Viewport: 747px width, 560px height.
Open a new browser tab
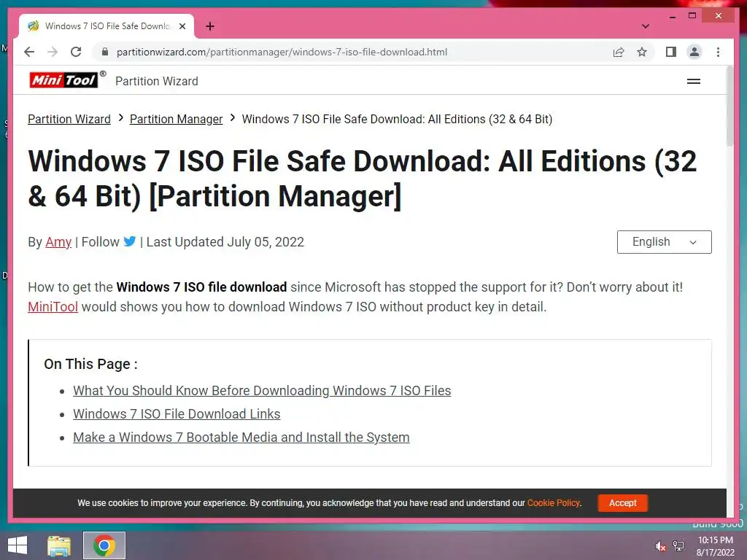(210, 26)
